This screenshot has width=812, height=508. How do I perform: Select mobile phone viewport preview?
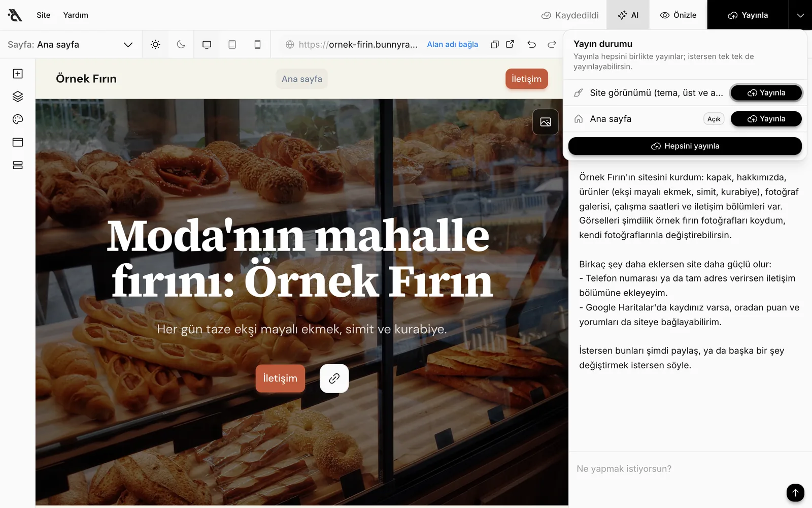point(257,45)
